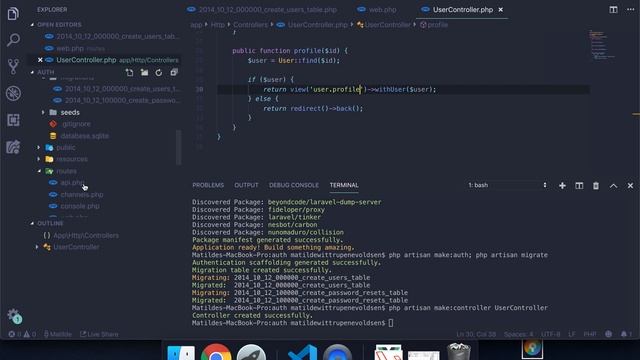Kill the terminal with trash icon
Viewport: 640px width, 360px height.
(x=596, y=186)
